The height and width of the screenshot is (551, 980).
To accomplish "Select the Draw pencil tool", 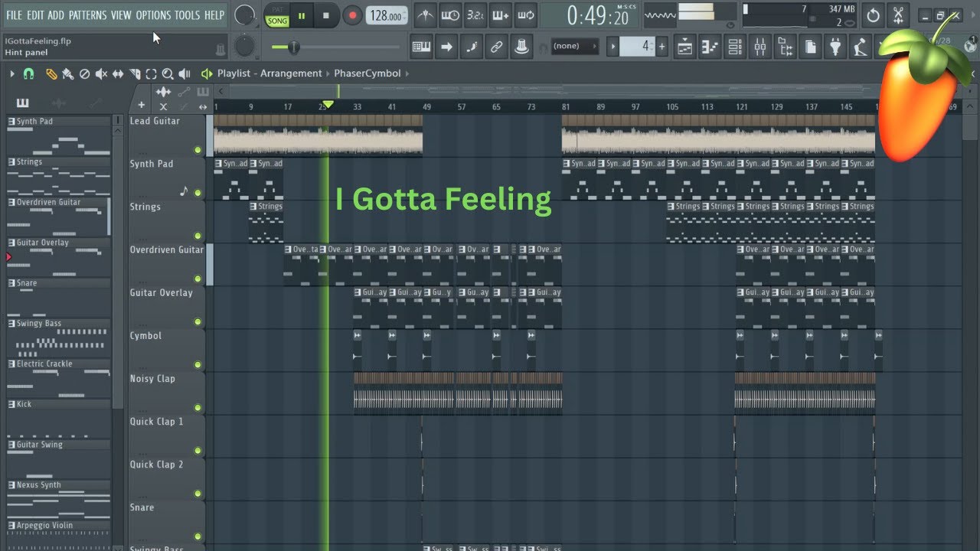I will click(x=51, y=74).
